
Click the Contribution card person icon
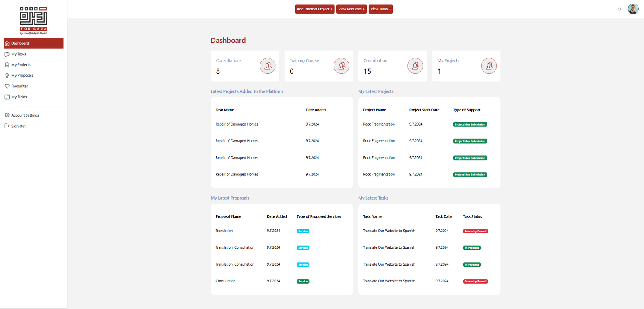[x=415, y=66]
